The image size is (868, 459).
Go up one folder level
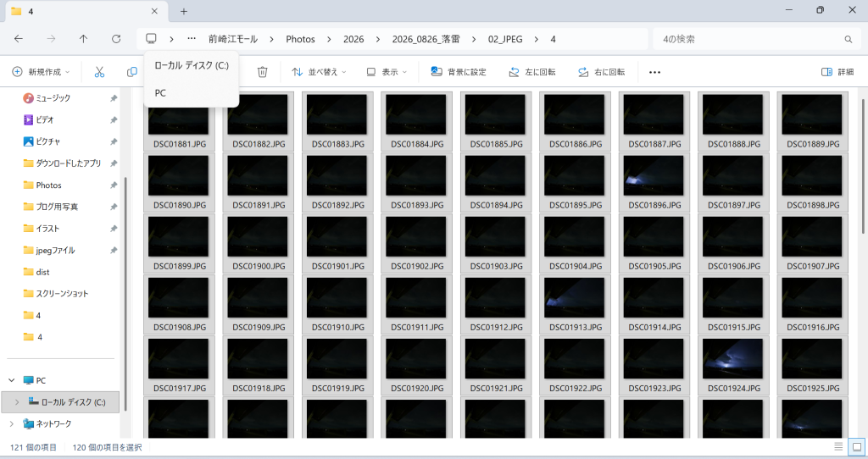coord(83,39)
